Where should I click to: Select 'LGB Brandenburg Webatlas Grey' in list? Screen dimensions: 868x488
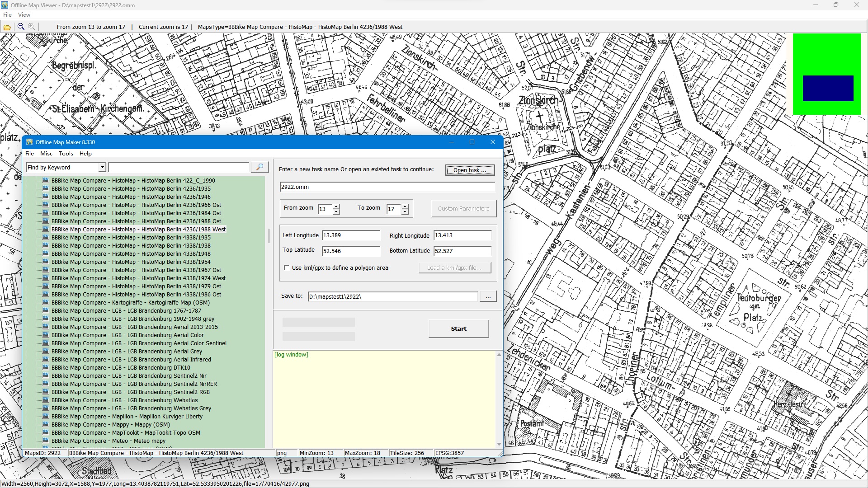[131, 408]
